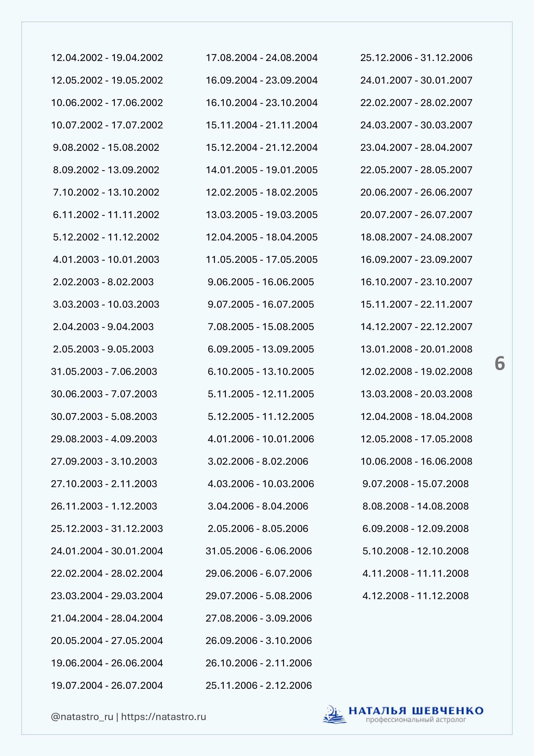Select date range 14.01.2005 - 19.01.2005
The width and height of the screenshot is (534, 756).
point(262,170)
